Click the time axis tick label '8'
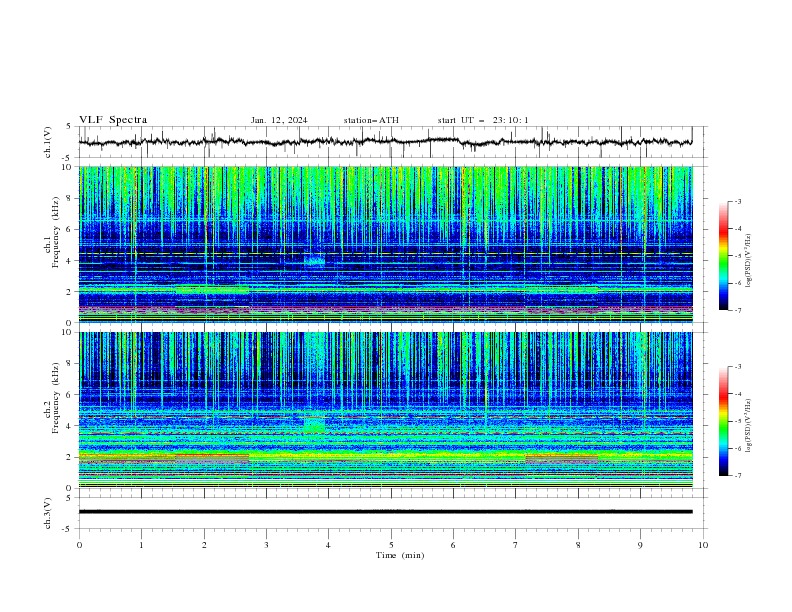 (x=578, y=545)
